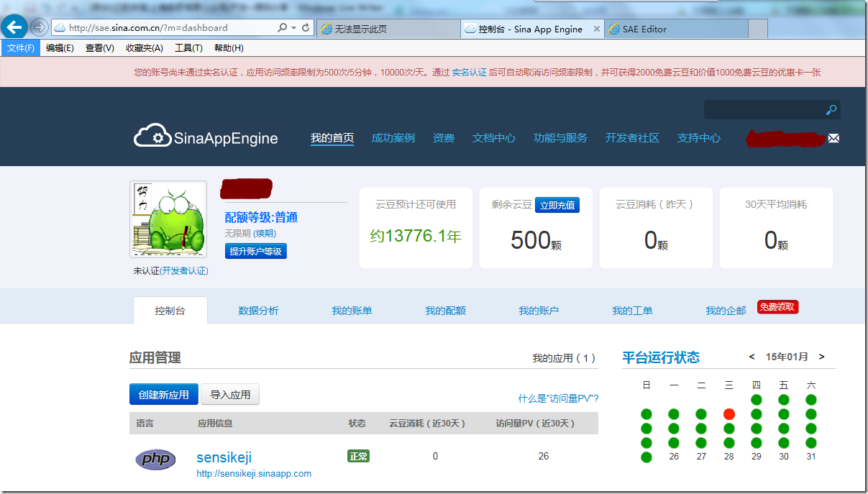Go to previous month in status calendar

pos(751,357)
